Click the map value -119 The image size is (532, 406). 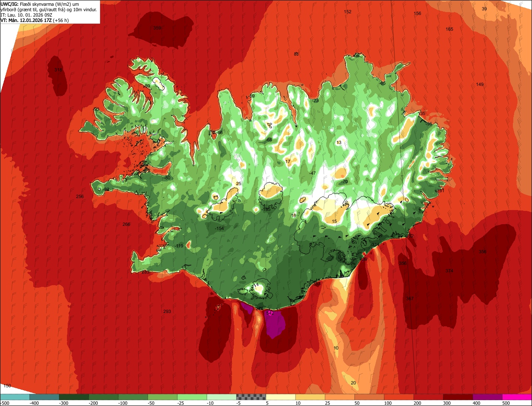[x=179, y=246]
